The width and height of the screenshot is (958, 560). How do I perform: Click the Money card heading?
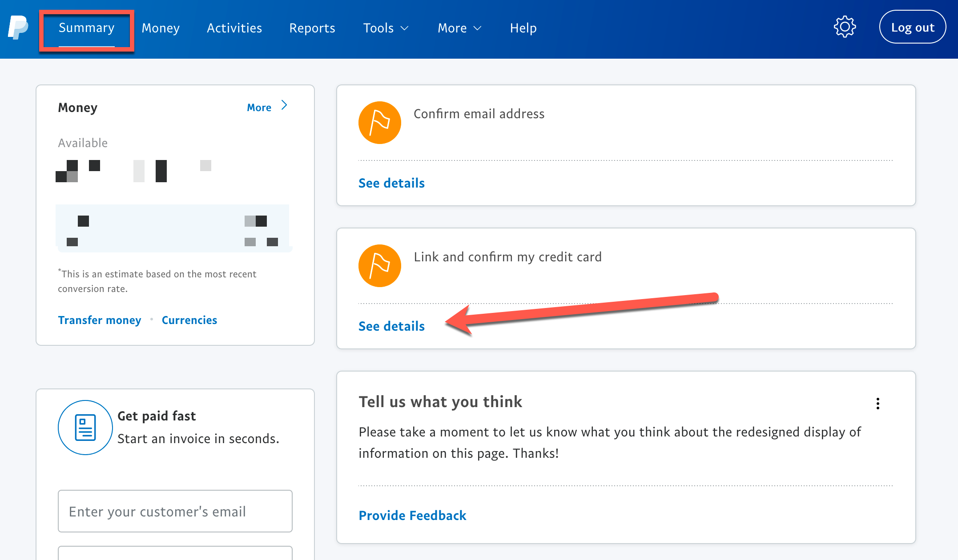(x=78, y=108)
